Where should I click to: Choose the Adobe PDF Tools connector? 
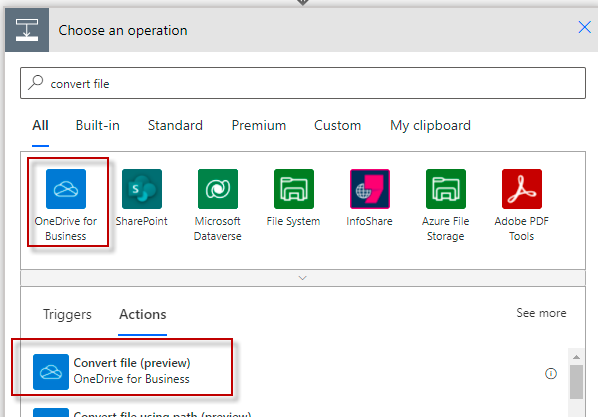522,189
